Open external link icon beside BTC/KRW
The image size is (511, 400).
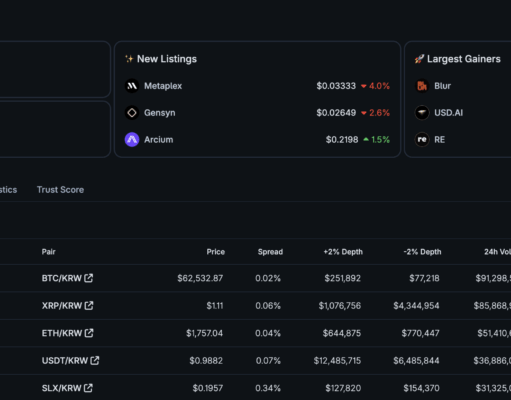click(x=88, y=278)
